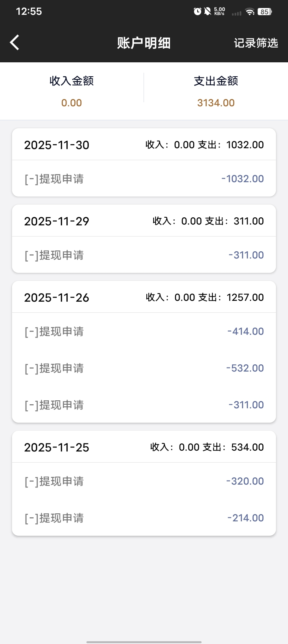Open the 2025-11-26 date header

(x=144, y=297)
